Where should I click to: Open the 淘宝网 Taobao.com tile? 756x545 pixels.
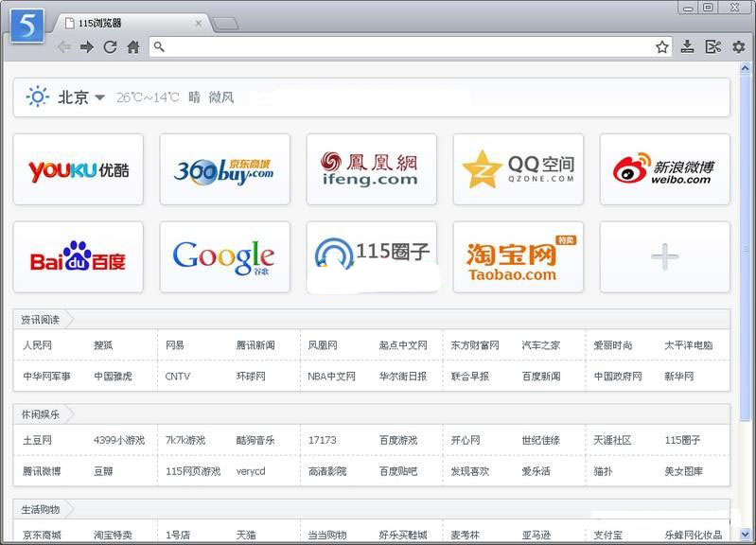(x=519, y=256)
